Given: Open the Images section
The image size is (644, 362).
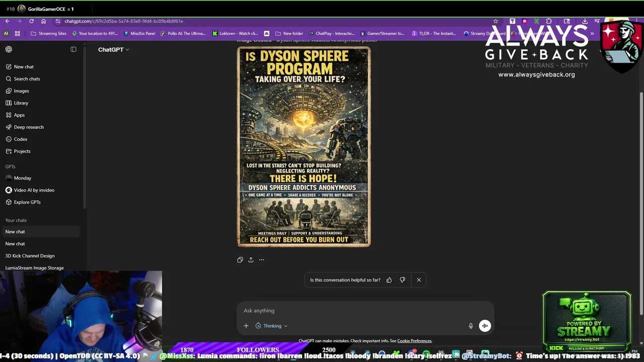Looking at the screenshot, I should point(17,91).
